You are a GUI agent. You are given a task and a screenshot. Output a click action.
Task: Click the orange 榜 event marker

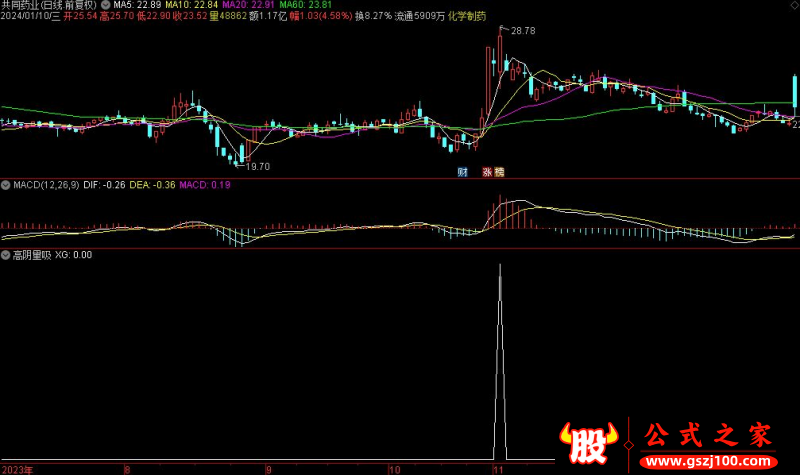[x=499, y=172]
